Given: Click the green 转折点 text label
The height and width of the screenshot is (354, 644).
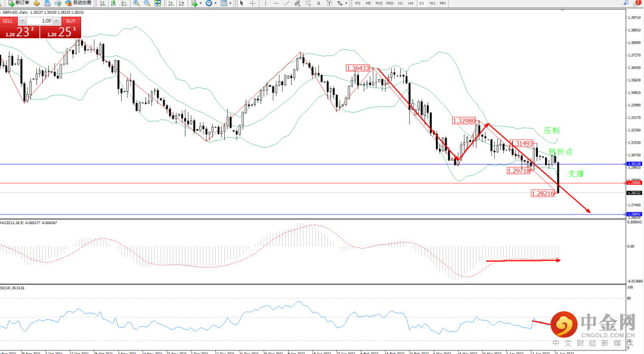Looking at the screenshot, I should point(561,151).
